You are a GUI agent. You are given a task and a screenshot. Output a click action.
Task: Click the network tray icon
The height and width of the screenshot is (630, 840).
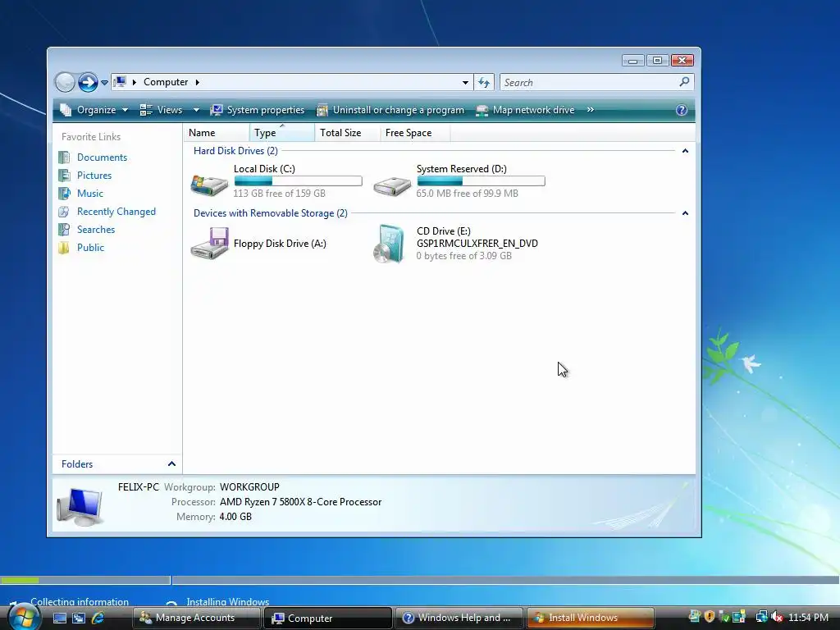[761, 617]
